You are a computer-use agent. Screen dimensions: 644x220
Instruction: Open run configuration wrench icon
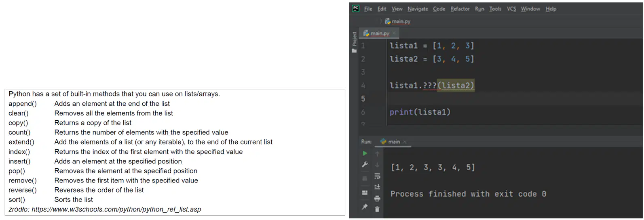pos(365,165)
